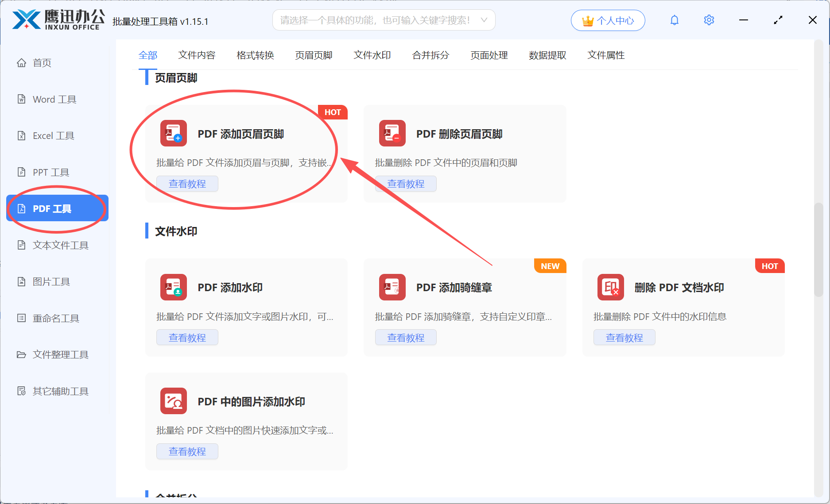The image size is (830, 504).
Task: Click the PDF 添加水印 card icon
Action: 174,287
